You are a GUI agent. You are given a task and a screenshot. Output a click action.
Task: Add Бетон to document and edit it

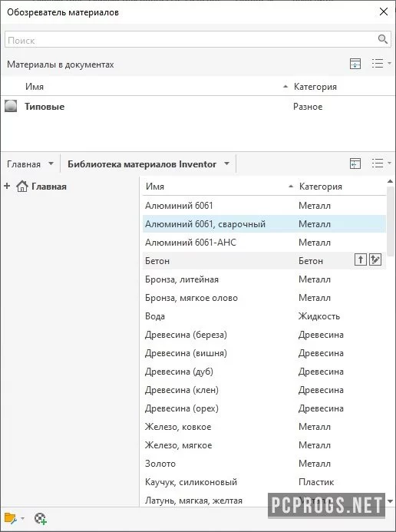point(375,260)
